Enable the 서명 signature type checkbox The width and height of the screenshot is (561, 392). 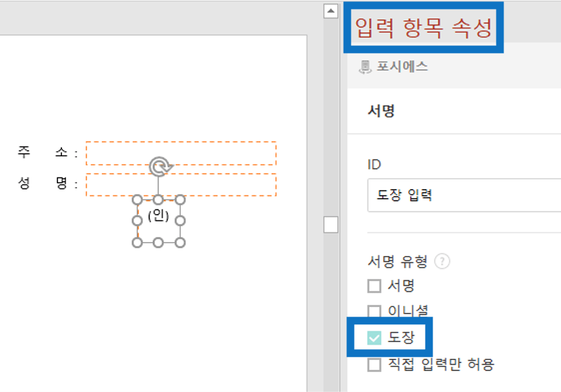[374, 286]
